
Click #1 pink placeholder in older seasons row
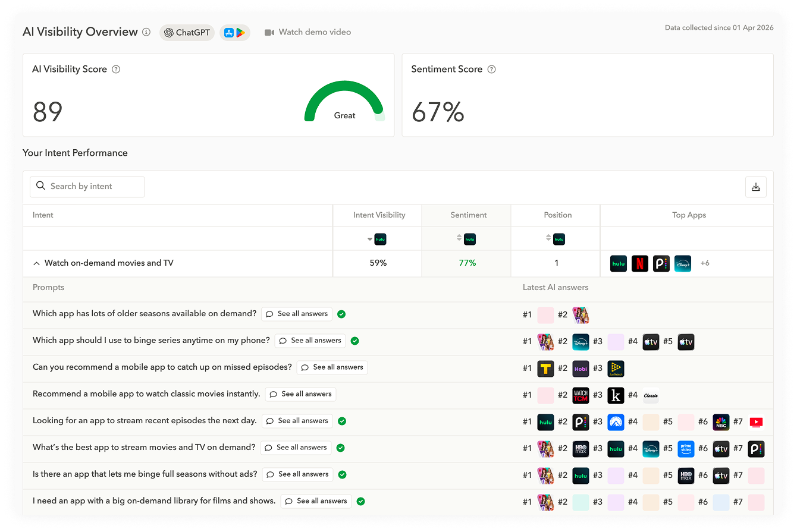coord(545,315)
